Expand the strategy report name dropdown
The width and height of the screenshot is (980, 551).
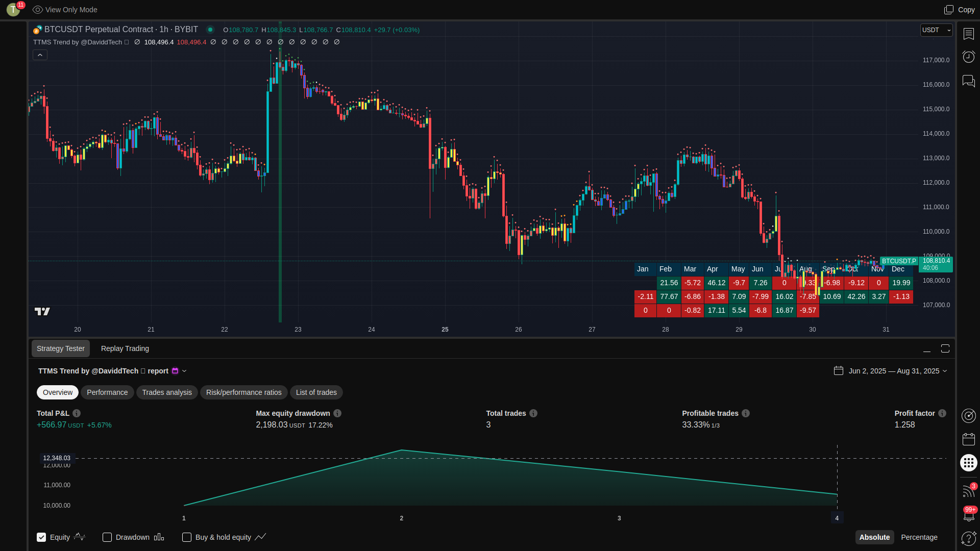pyautogui.click(x=184, y=371)
